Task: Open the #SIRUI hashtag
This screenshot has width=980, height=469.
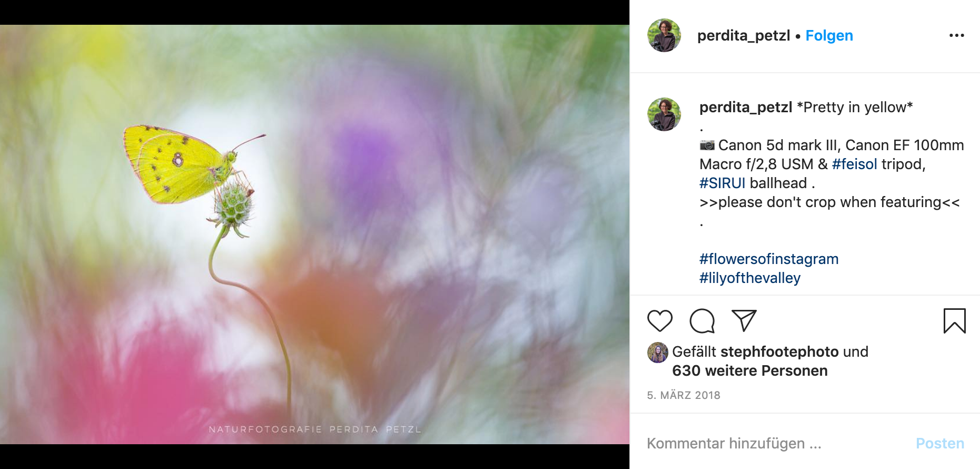Action: (722, 183)
